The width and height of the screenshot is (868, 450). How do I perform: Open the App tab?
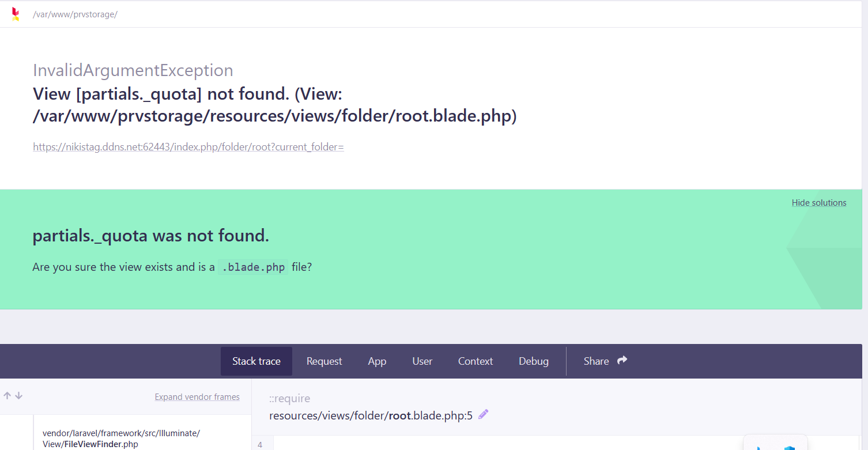[377, 361]
